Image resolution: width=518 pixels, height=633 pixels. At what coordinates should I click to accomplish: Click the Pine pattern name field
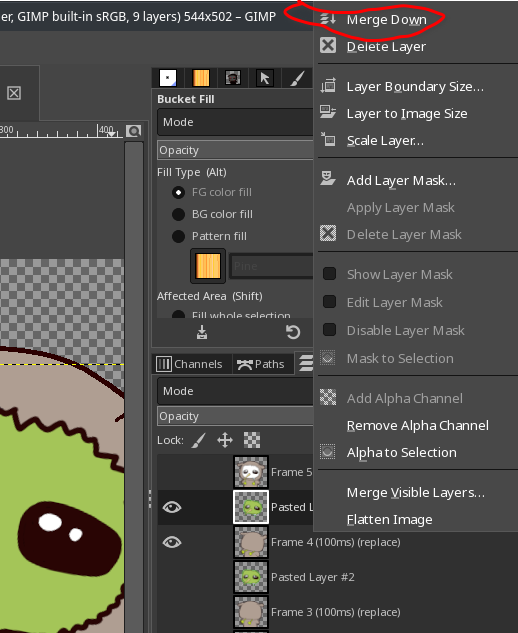coord(271,266)
